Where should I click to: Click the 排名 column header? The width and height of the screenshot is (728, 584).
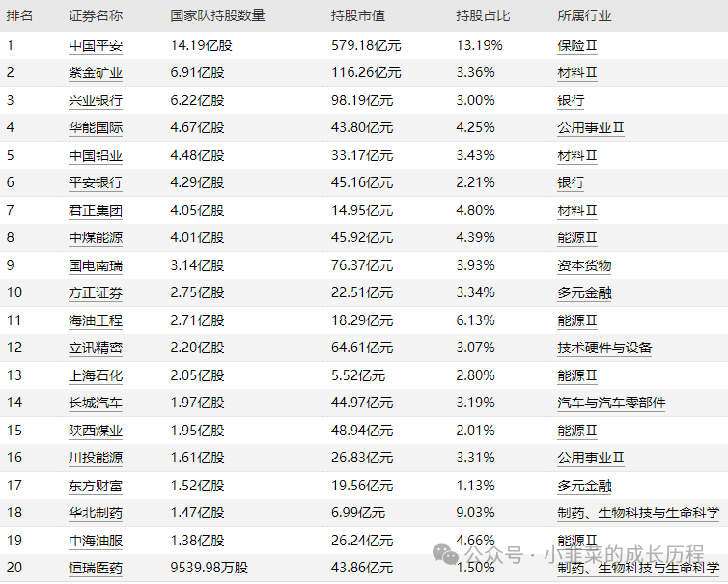[x=19, y=15]
